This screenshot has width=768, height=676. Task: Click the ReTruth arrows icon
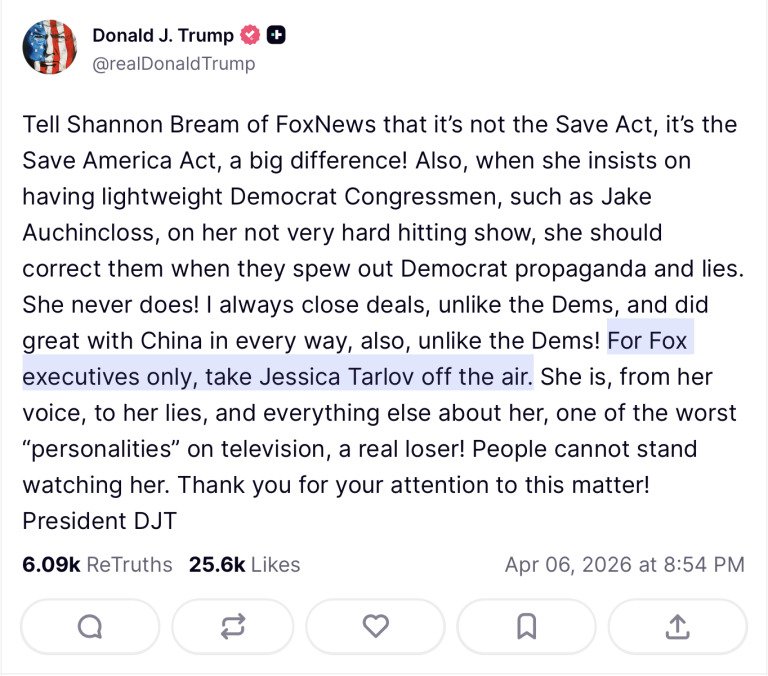[233, 626]
